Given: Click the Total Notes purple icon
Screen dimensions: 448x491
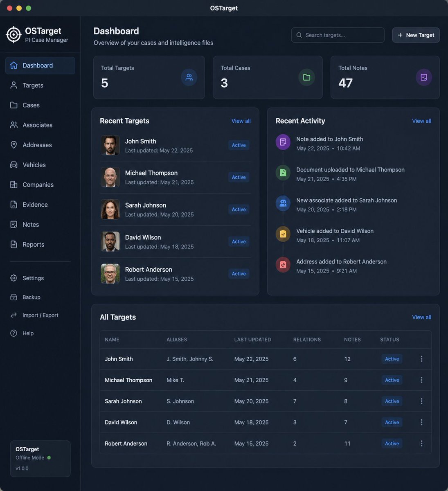Looking at the screenshot, I should coord(424,77).
